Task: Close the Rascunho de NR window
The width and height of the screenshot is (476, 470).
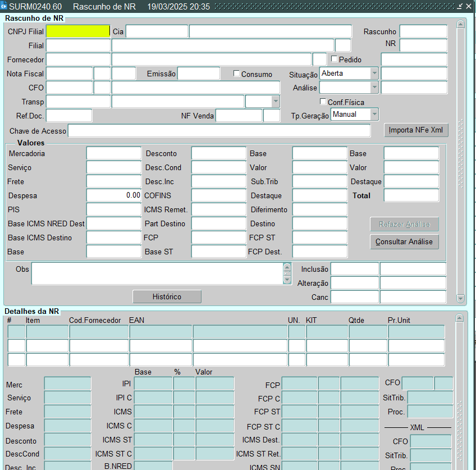Action: pos(469,6)
